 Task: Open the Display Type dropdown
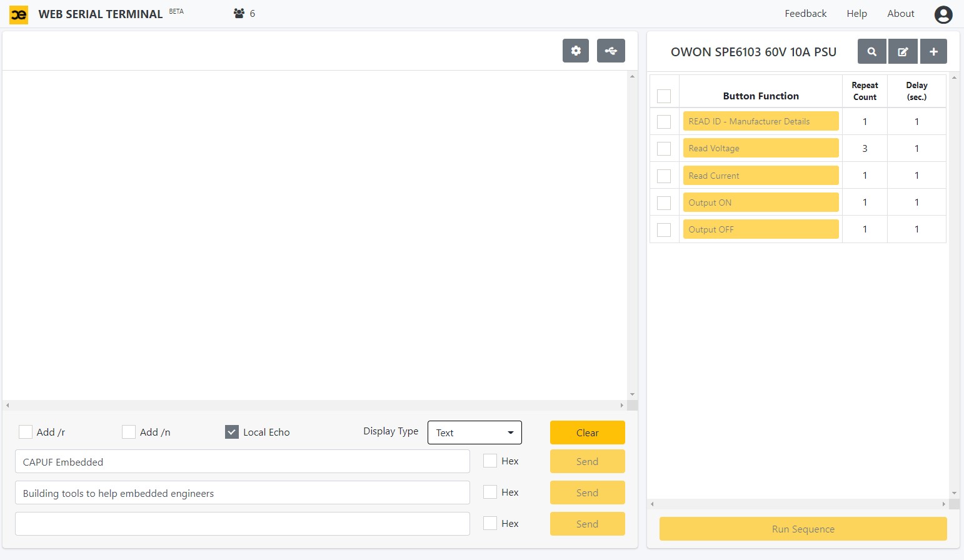(x=474, y=432)
